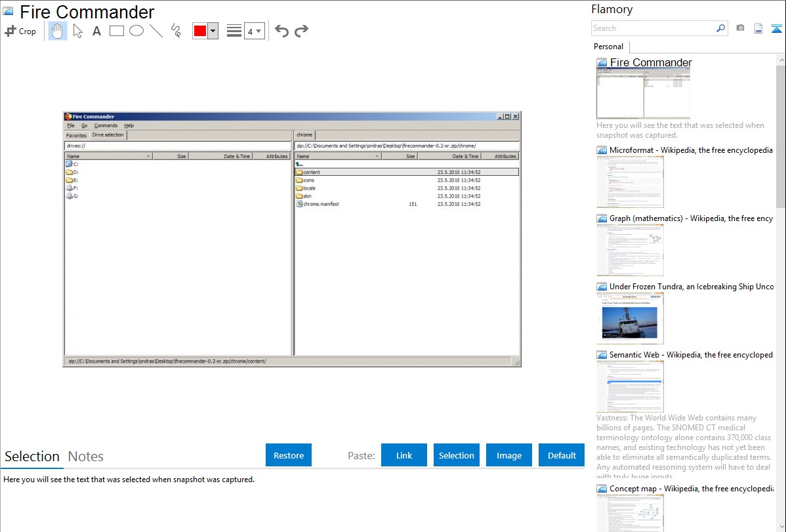
Task: Click the blue collapse panel icon
Action: [776, 28]
